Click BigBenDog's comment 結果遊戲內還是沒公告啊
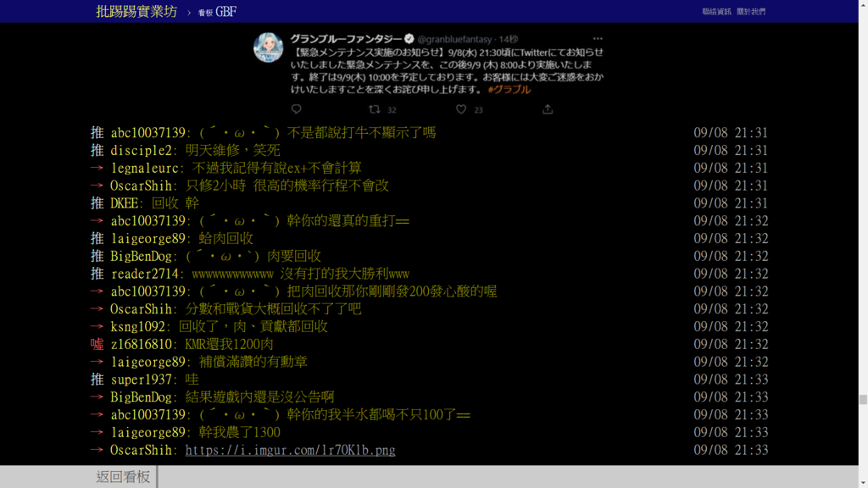This screenshot has width=868, height=488. click(259, 396)
